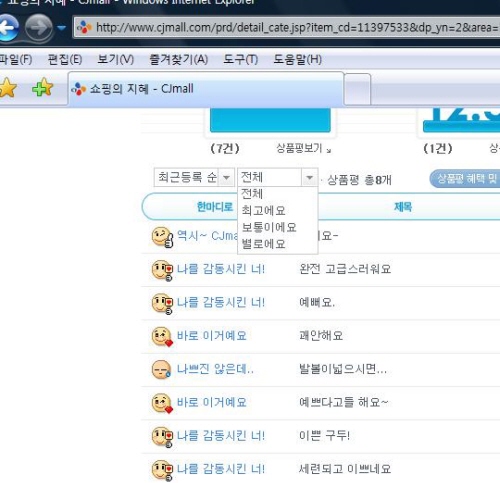Click the CJmall favicon in the address bar

84,27
